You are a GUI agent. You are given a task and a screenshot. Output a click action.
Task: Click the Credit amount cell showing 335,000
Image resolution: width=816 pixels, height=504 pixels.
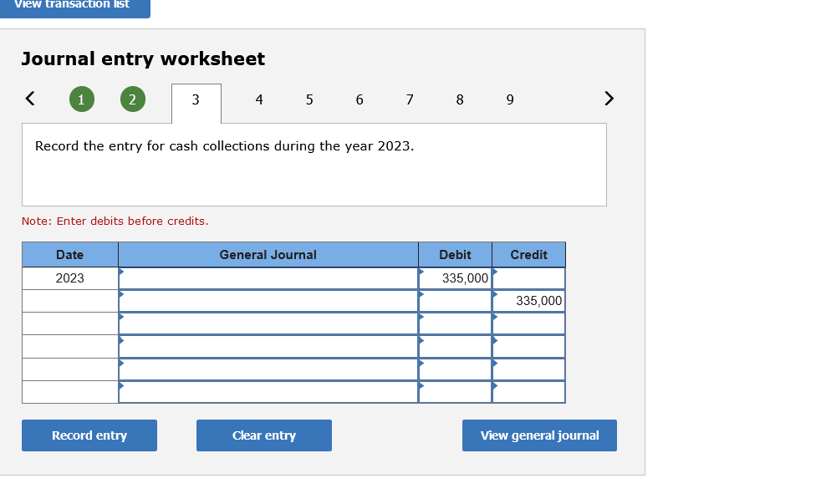533,300
